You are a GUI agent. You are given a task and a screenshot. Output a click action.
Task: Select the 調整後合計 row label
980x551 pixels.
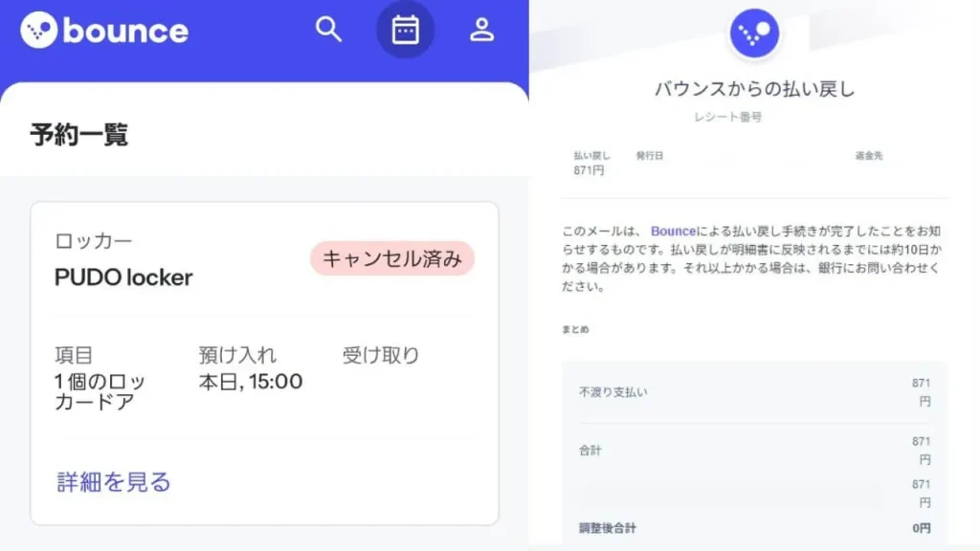pyautogui.click(x=608, y=528)
